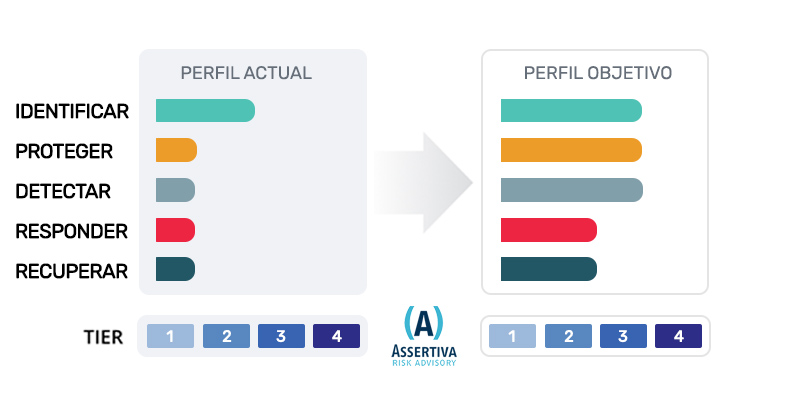Click the red Responder bar in Perfil Objetivo

click(548, 230)
